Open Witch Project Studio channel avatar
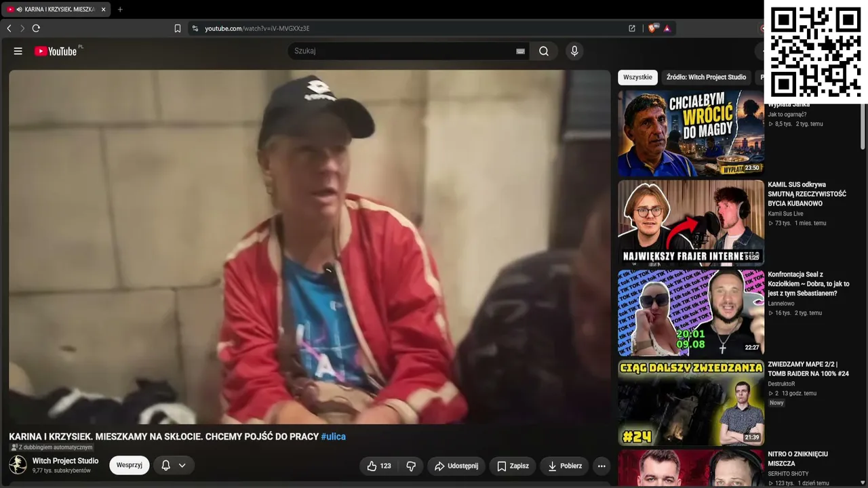The image size is (868, 488). point(18,465)
